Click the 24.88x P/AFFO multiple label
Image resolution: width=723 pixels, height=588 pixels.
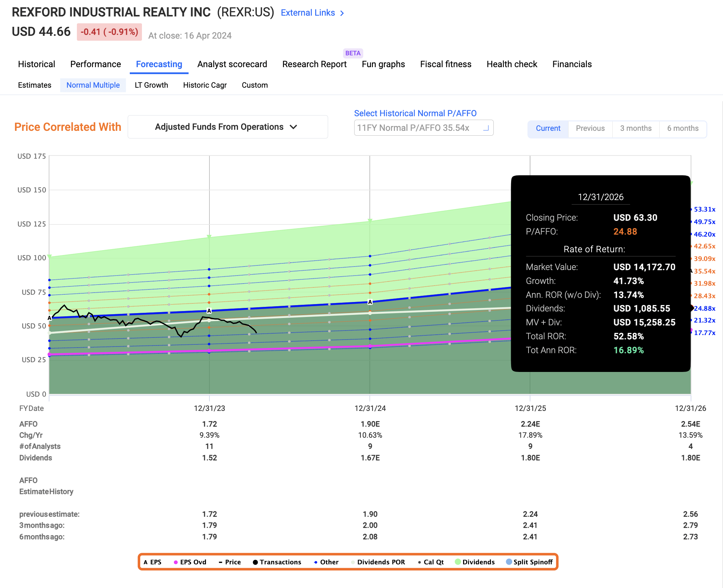(x=705, y=309)
